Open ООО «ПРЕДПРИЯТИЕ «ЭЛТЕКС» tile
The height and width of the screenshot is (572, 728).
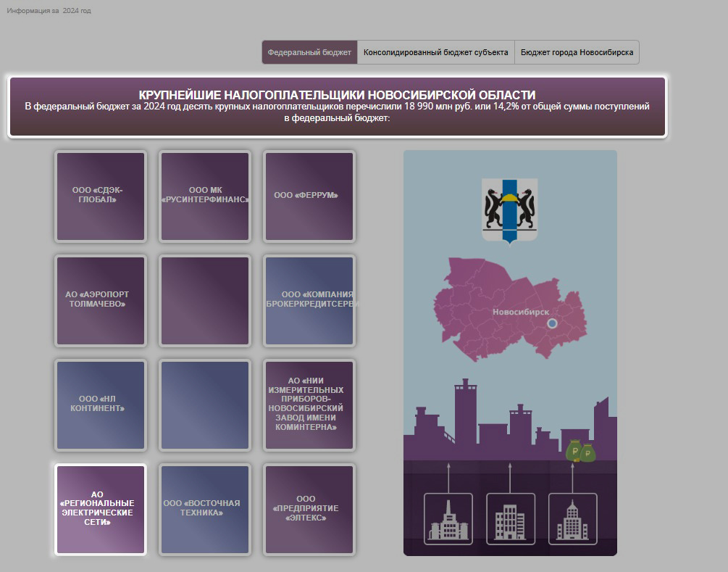pos(309,509)
